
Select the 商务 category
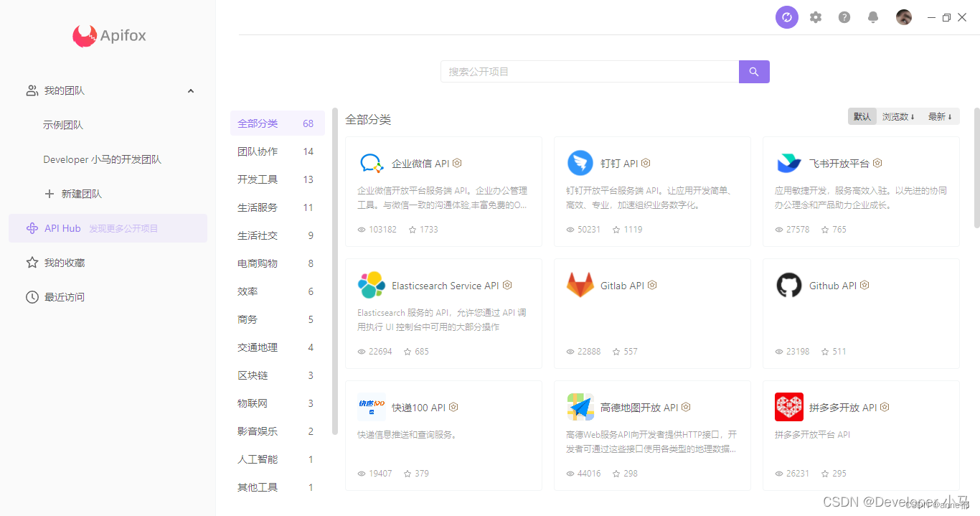click(x=277, y=319)
